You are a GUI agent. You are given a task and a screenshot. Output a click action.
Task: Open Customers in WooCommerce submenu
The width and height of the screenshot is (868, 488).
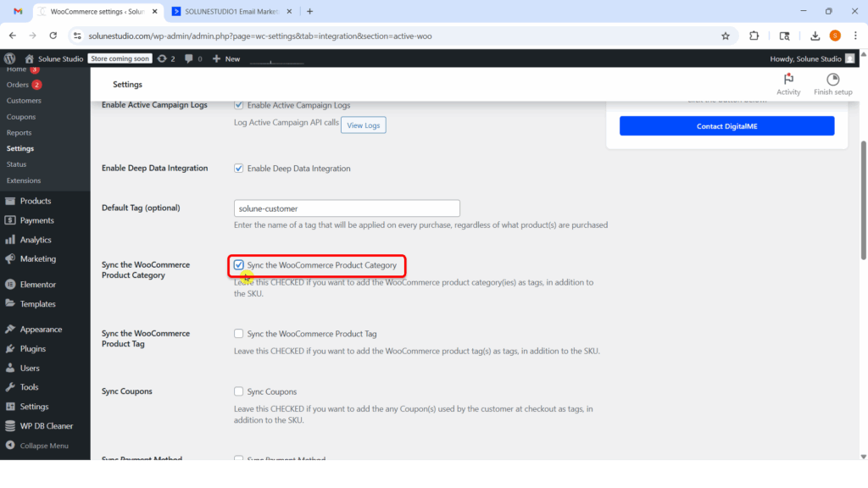(24, 101)
